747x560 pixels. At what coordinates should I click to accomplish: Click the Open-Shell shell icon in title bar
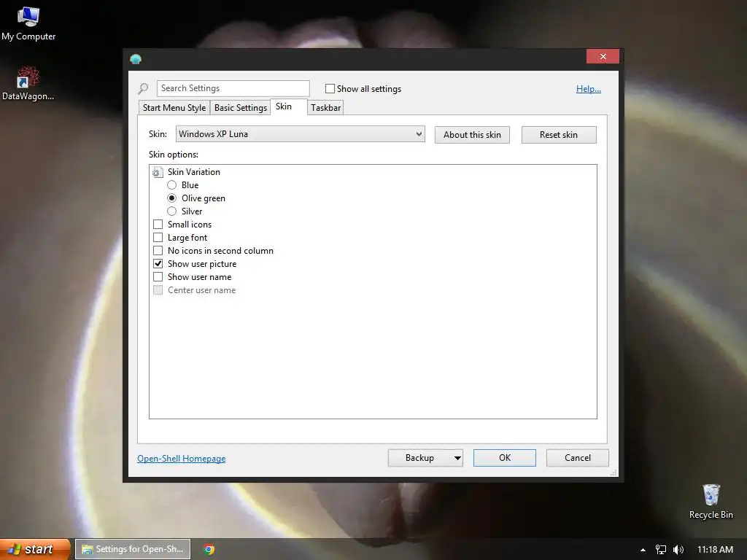click(x=136, y=59)
